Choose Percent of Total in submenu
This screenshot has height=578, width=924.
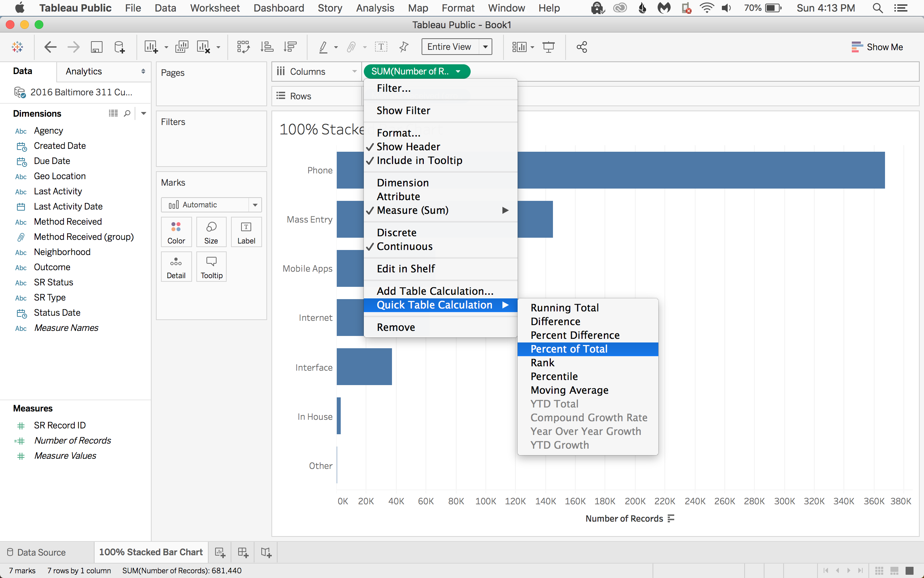point(588,349)
